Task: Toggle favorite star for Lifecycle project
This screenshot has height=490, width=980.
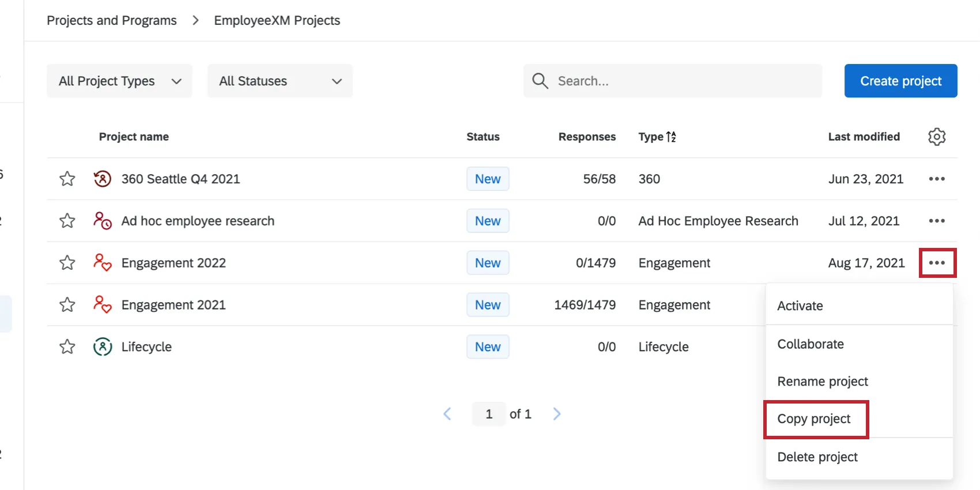Action: tap(67, 347)
